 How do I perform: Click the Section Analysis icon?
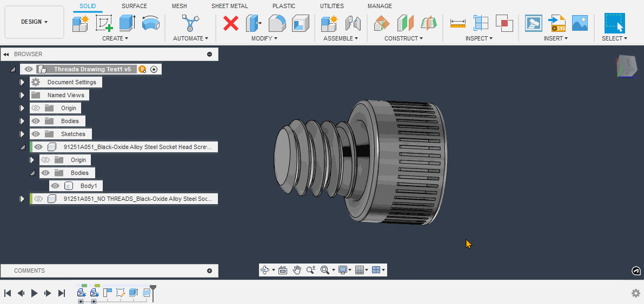pyautogui.click(x=481, y=23)
